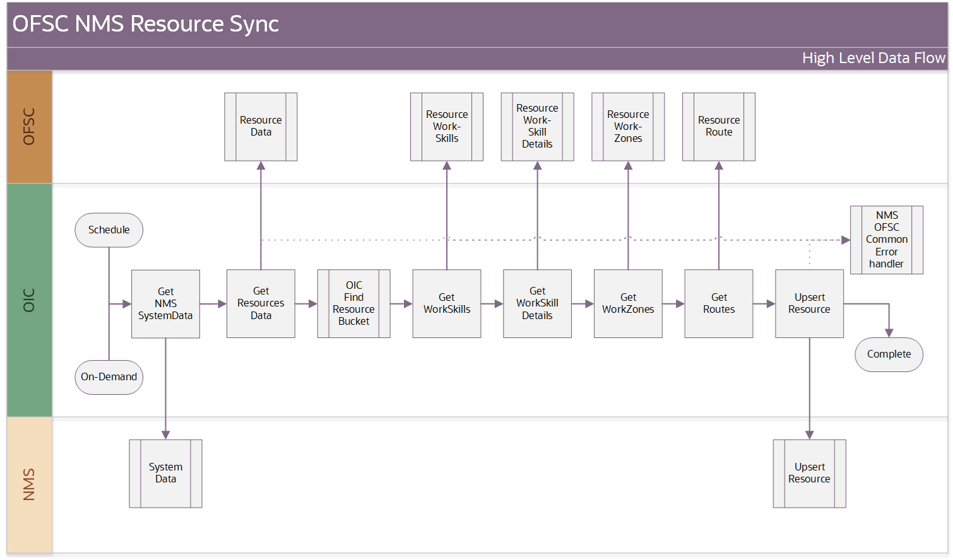Select the Get WorkZones step
The height and width of the screenshot is (560, 953).
tap(628, 304)
